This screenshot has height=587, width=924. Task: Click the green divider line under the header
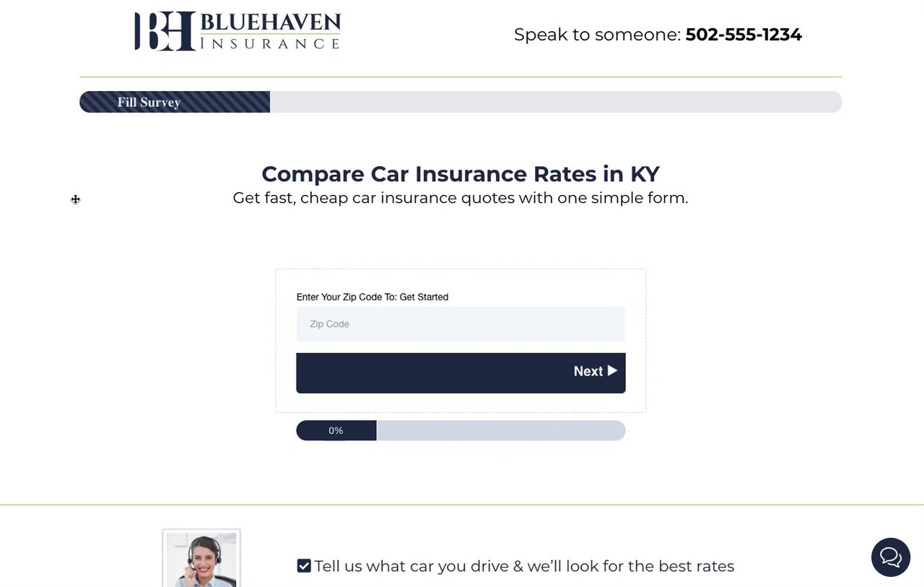[x=461, y=77]
